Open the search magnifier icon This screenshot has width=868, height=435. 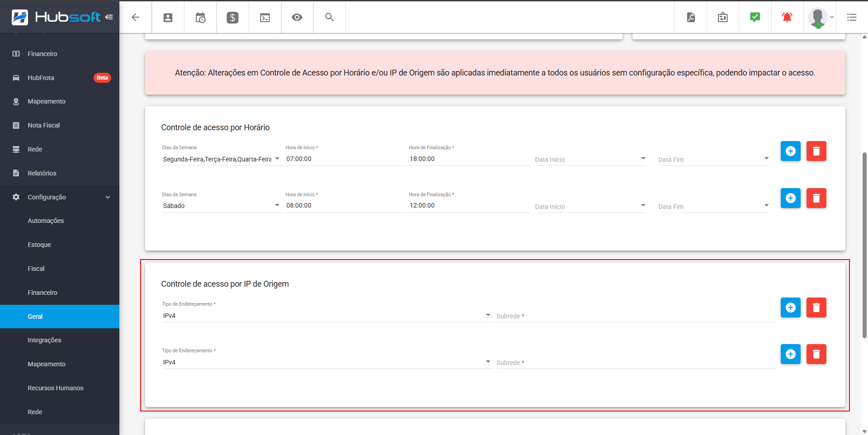click(x=329, y=17)
